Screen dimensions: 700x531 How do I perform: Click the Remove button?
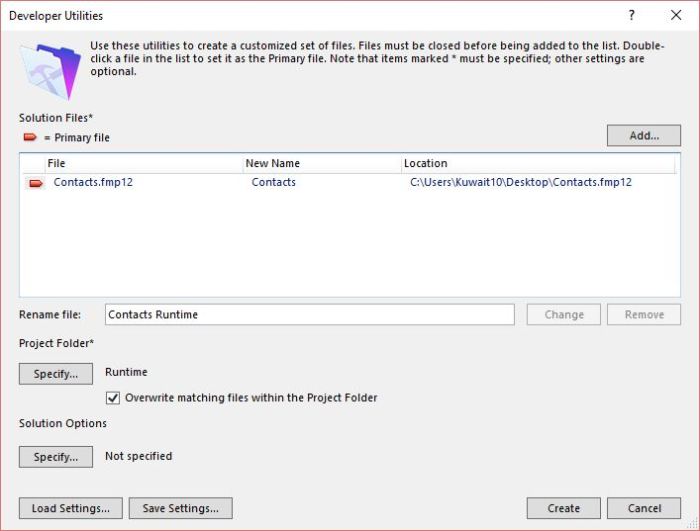tap(644, 314)
